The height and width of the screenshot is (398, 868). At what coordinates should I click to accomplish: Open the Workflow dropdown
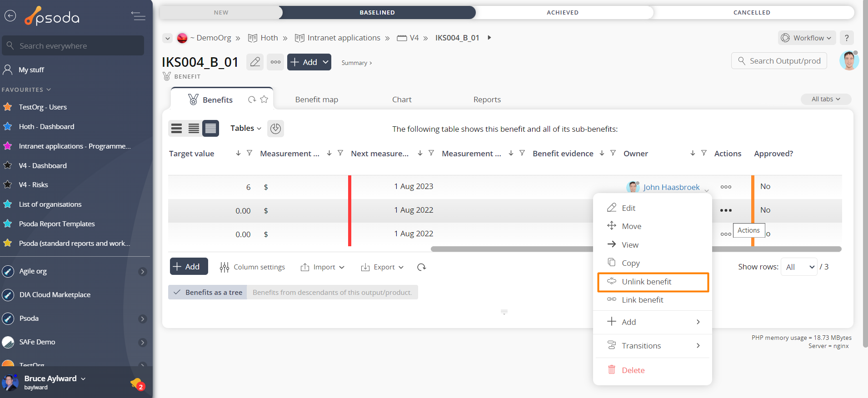tap(807, 38)
